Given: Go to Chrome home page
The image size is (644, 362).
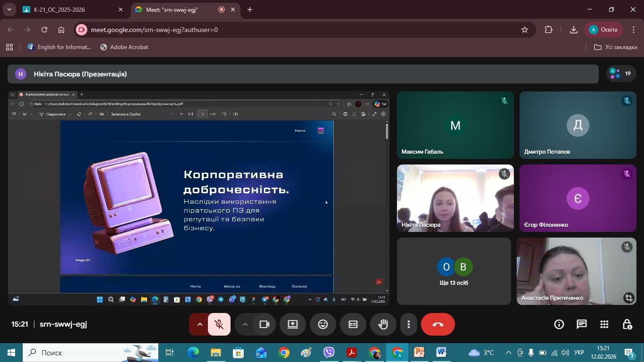Looking at the screenshot, I should click(x=61, y=30).
